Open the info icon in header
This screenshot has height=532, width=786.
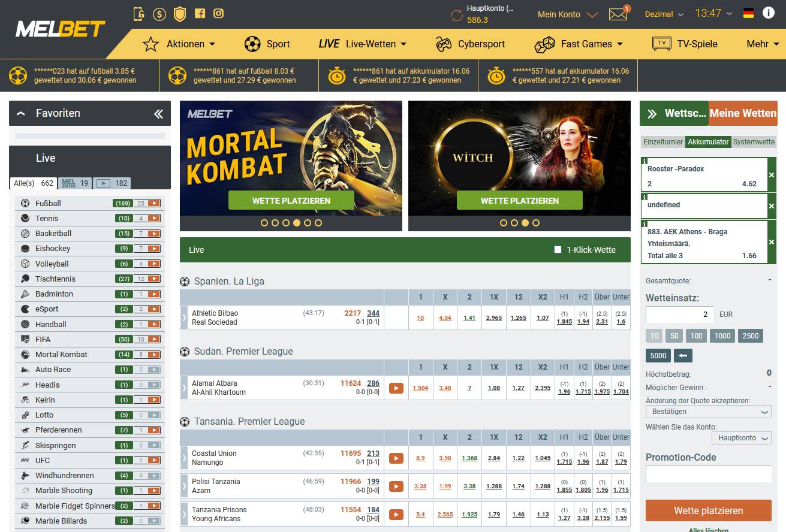click(769, 13)
